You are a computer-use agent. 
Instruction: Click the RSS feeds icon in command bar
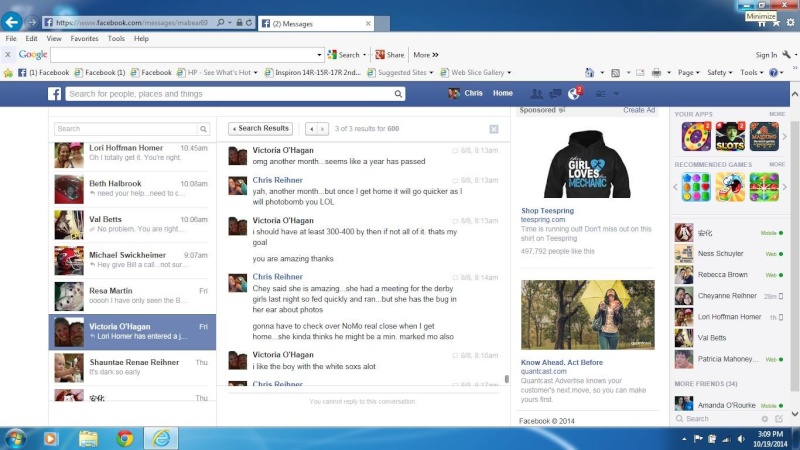[615, 72]
